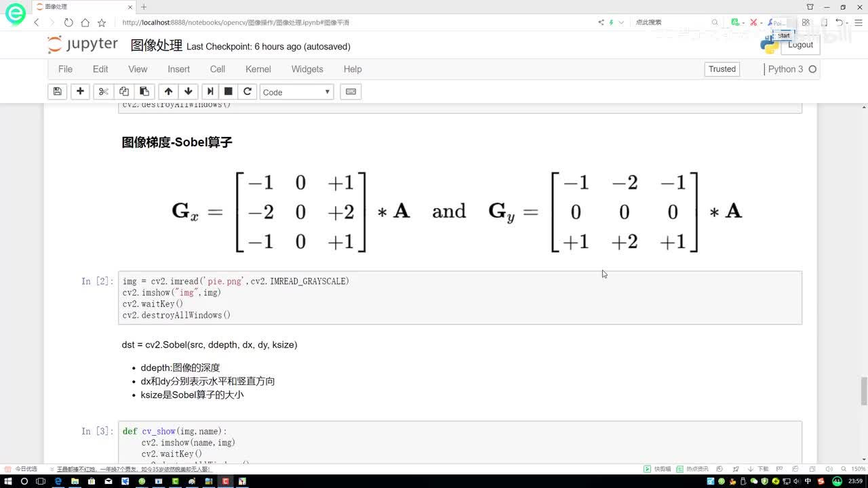Move selected cell down
This screenshot has height=488, width=868.
(x=188, y=91)
